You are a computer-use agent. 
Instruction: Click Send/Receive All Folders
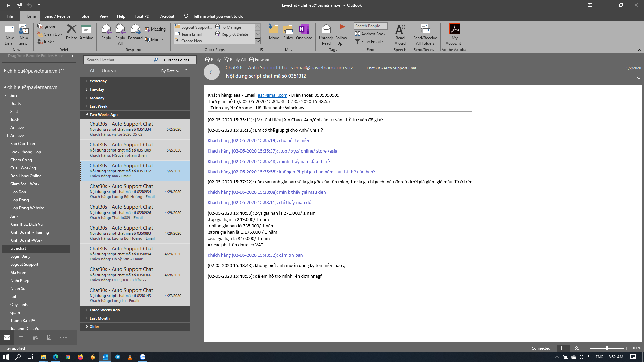[x=425, y=35]
